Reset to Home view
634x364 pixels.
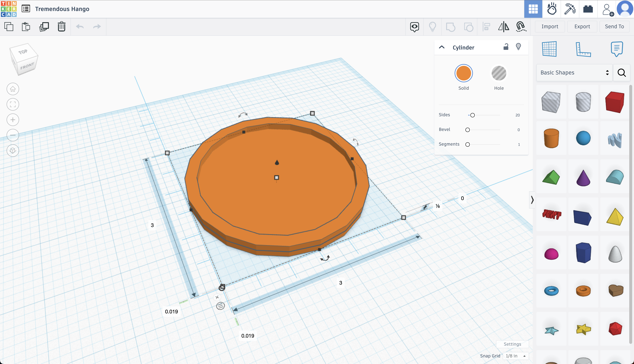tap(13, 89)
